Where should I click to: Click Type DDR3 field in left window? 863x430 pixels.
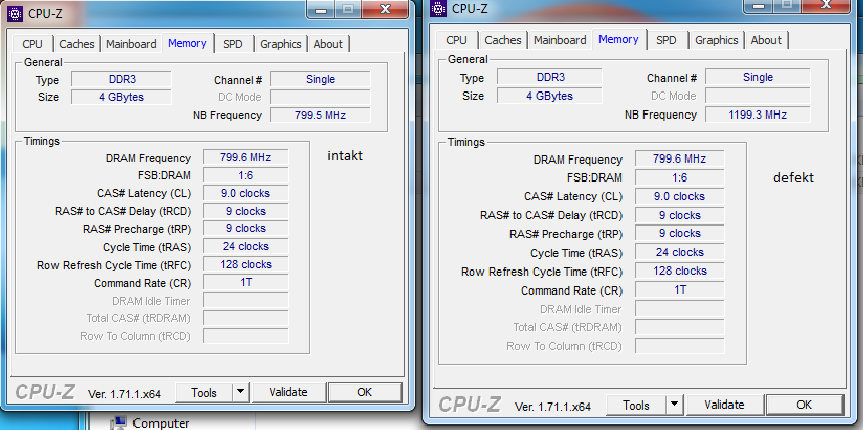[x=122, y=79]
